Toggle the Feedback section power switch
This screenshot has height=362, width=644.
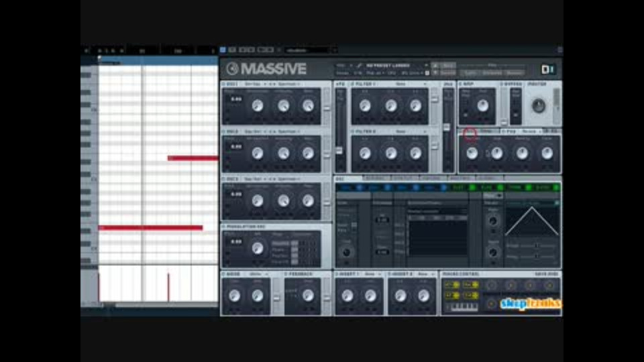[x=286, y=274]
